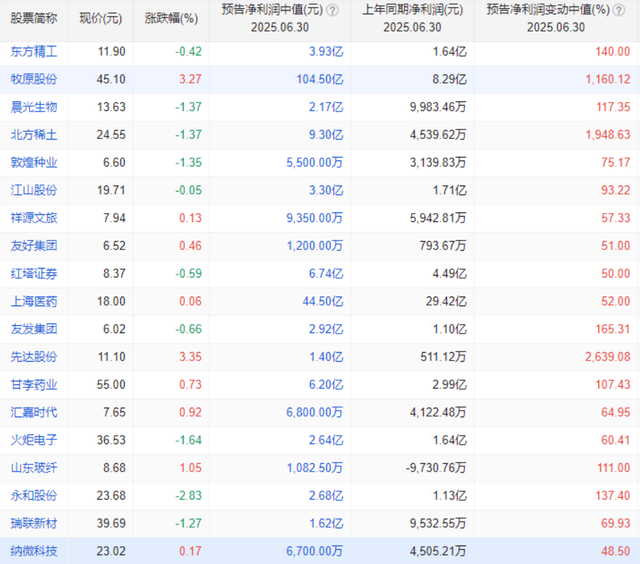The width and height of the screenshot is (640, 564).
Task: Open stock link 永和股份
Action: (34, 495)
